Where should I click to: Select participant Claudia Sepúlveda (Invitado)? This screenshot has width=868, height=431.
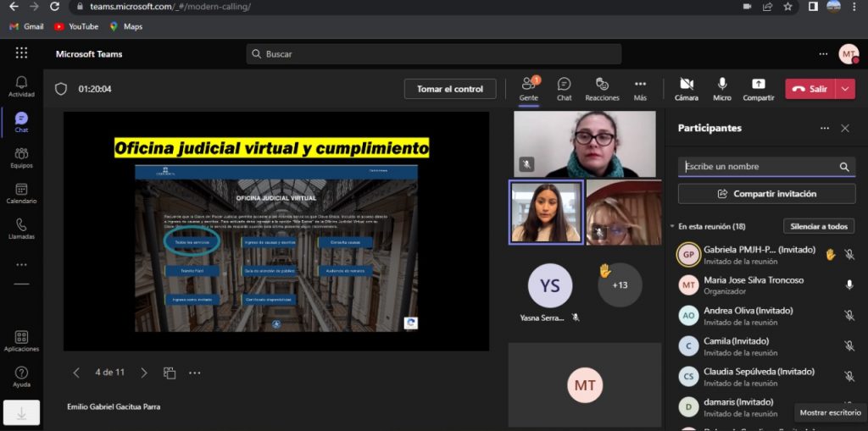766,376
